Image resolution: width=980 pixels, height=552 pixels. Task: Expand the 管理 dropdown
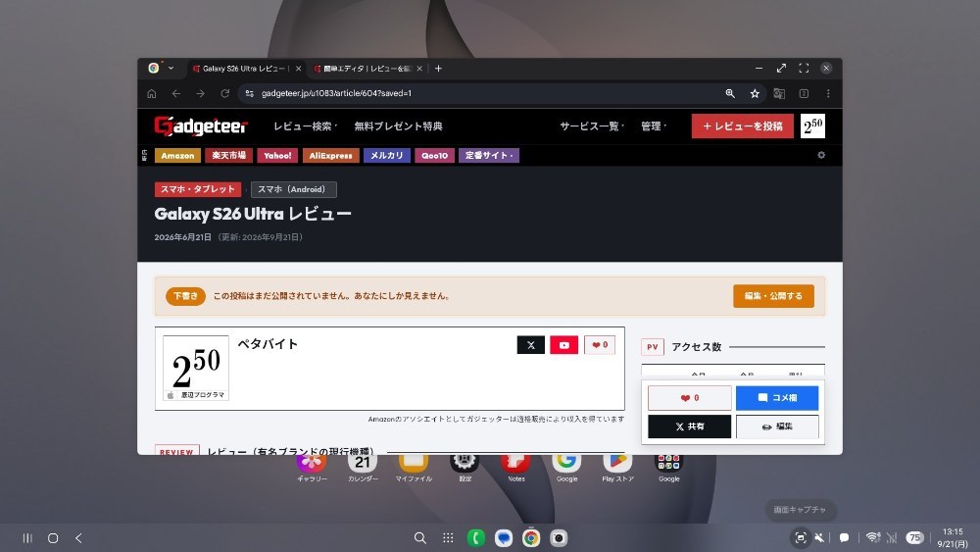654,126
